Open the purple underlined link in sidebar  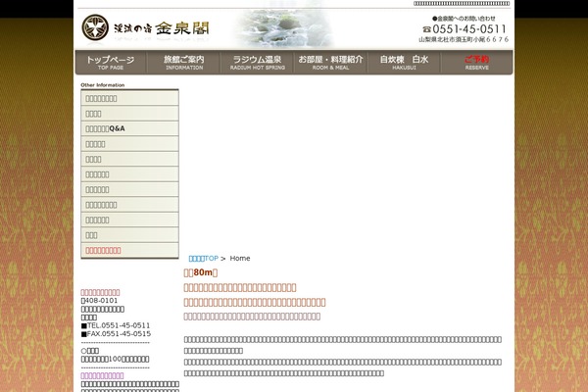(102, 375)
